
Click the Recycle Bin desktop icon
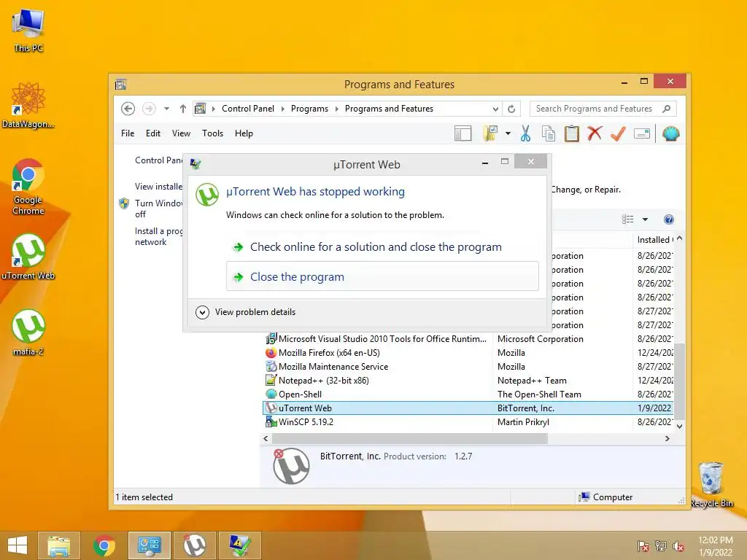[711, 484]
